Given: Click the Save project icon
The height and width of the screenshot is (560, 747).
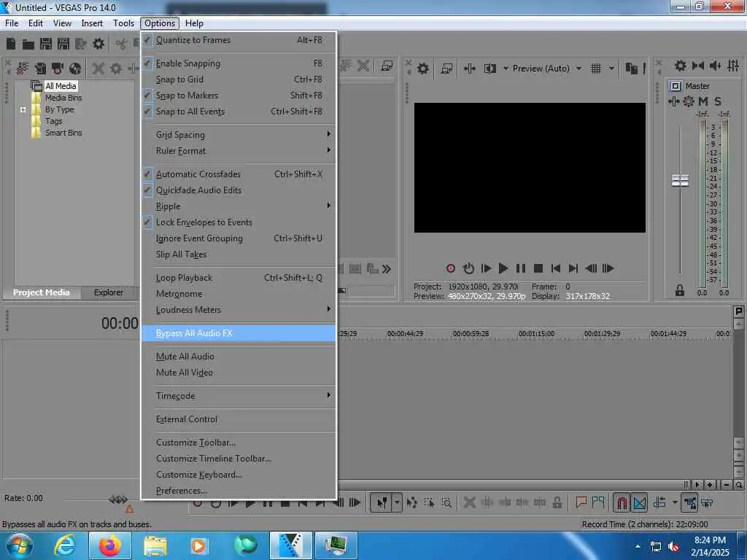Looking at the screenshot, I should click(46, 44).
